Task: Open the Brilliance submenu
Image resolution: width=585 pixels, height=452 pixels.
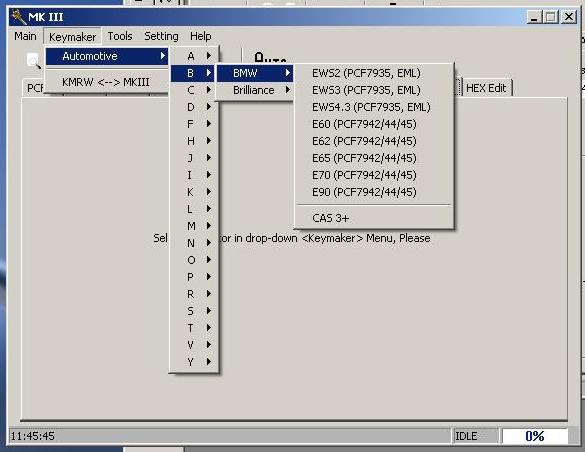Action: pos(254,90)
